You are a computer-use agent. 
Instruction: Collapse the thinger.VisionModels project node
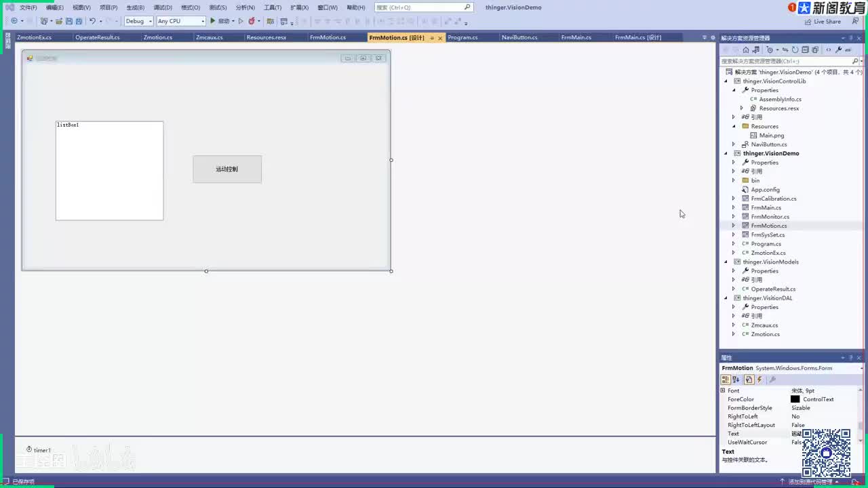pyautogui.click(x=726, y=262)
